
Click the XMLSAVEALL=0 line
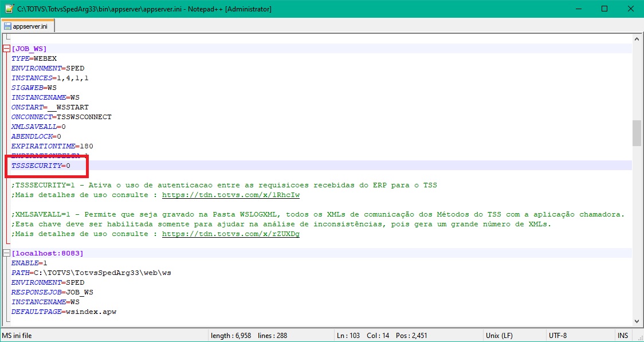pos(38,127)
